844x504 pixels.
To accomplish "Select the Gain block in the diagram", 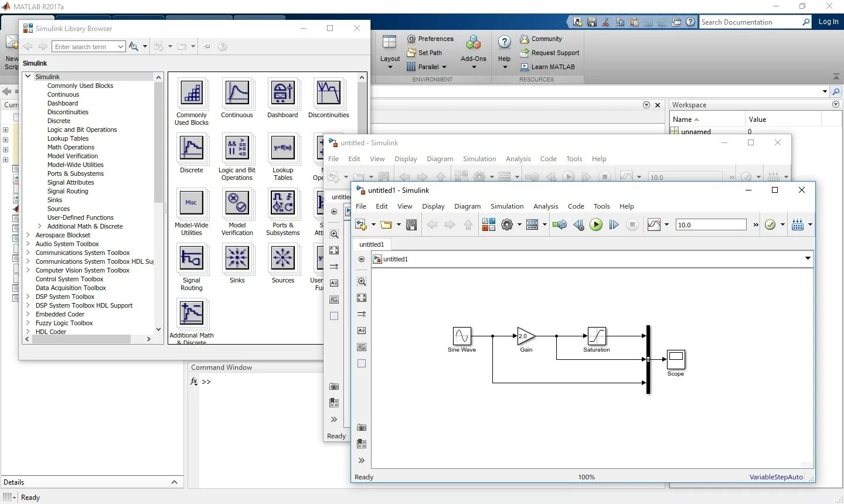I will pos(526,336).
